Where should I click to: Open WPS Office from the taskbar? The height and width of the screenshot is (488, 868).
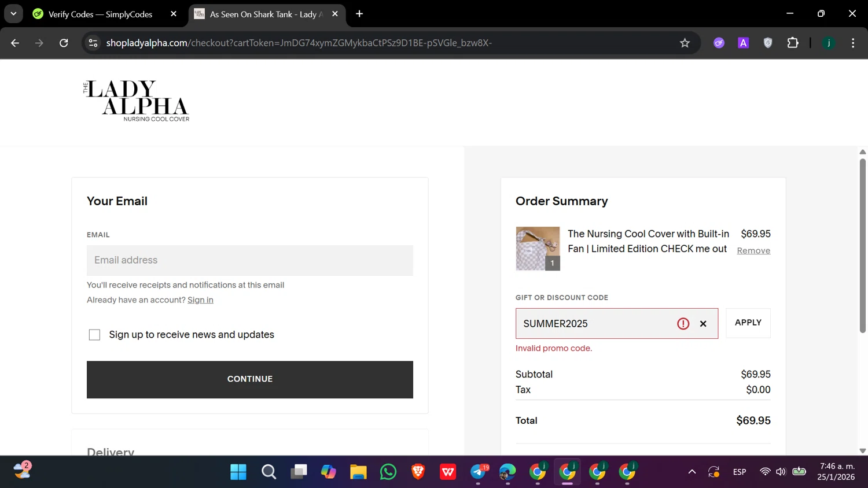[x=448, y=472]
